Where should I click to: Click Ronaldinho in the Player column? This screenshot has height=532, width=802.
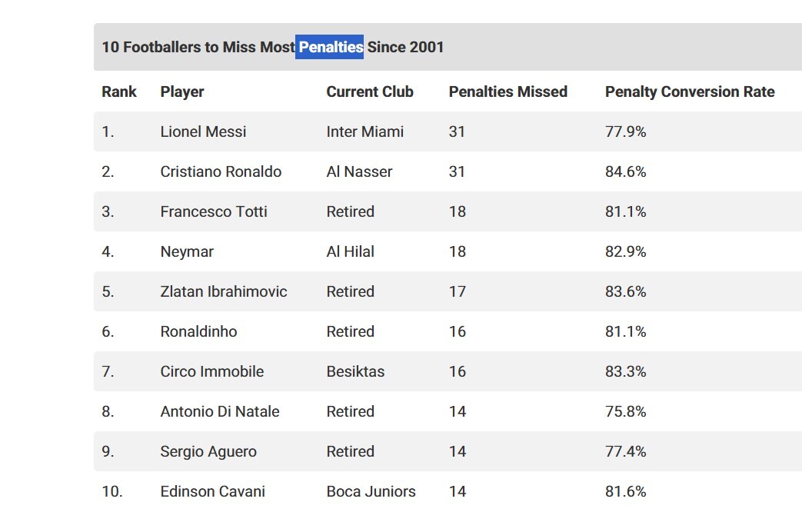pos(198,331)
